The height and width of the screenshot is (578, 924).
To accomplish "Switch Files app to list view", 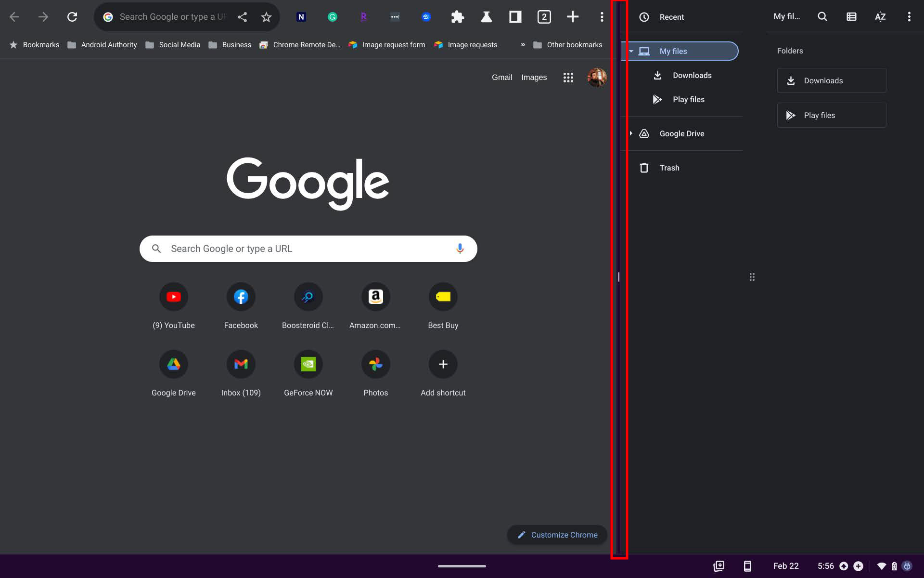I will point(851,17).
